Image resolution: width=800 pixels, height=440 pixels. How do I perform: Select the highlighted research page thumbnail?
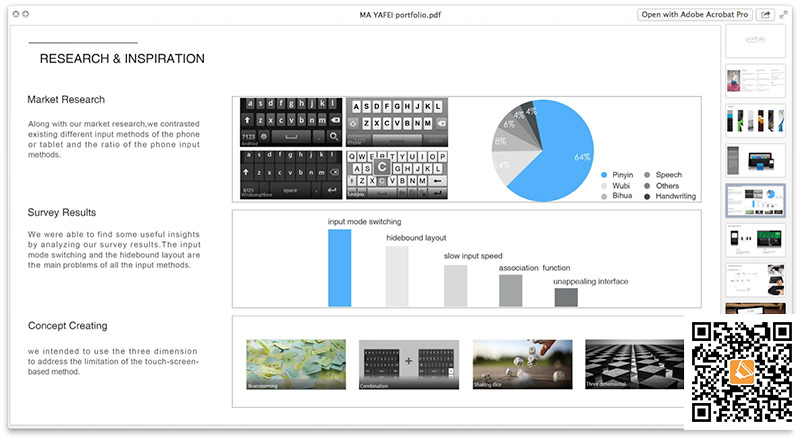755,201
